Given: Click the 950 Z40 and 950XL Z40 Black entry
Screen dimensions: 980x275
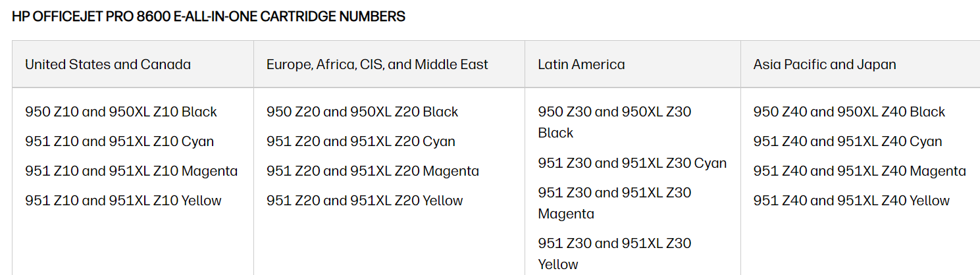Looking at the screenshot, I should pyautogui.click(x=849, y=112).
